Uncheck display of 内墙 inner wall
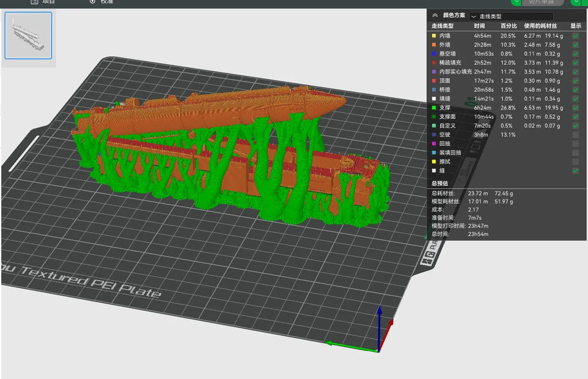This screenshot has height=379, width=588. click(575, 36)
